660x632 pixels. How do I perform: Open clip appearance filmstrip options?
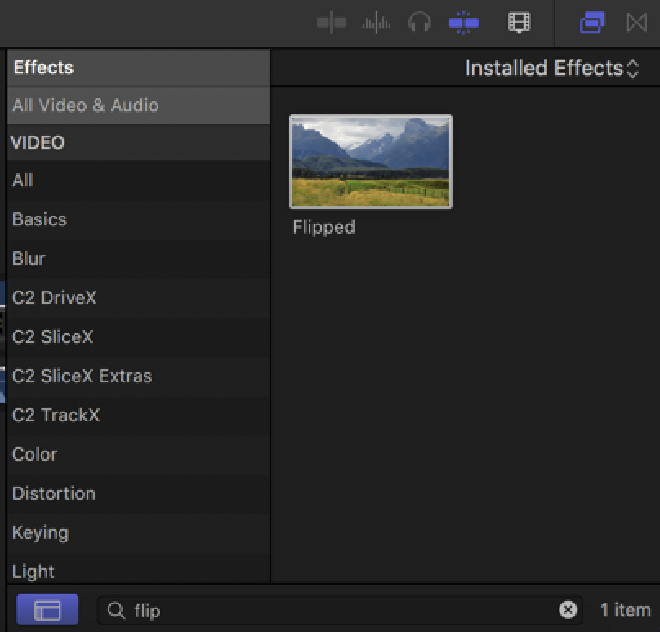click(x=518, y=22)
